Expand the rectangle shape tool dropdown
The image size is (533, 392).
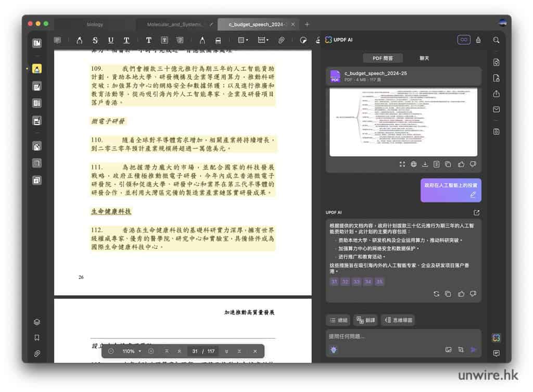point(243,40)
